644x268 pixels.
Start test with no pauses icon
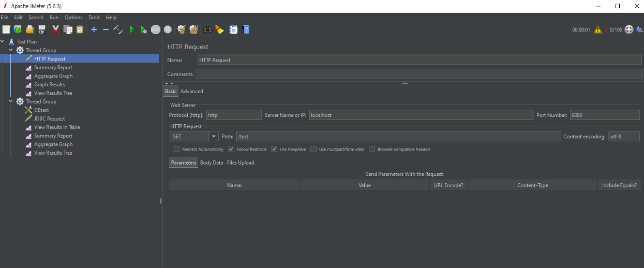coord(144,29)
